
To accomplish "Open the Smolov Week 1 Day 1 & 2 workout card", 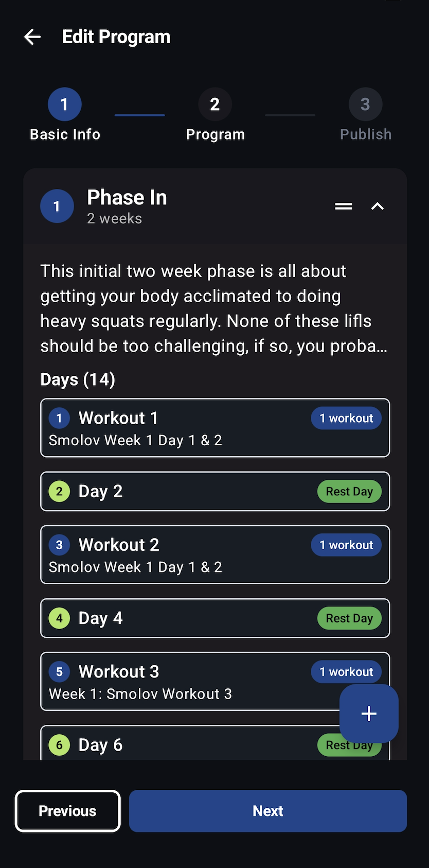I will tap(215, 428).
